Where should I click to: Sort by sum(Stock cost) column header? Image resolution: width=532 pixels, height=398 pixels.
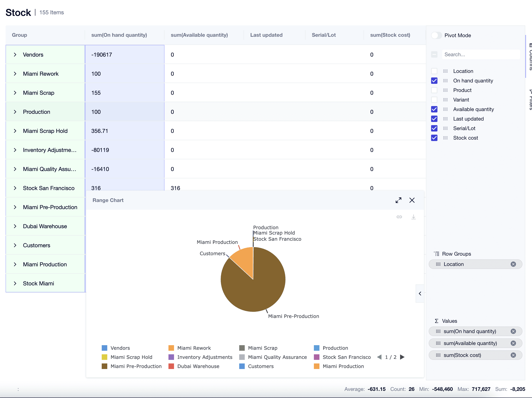(x=390, y=35)
